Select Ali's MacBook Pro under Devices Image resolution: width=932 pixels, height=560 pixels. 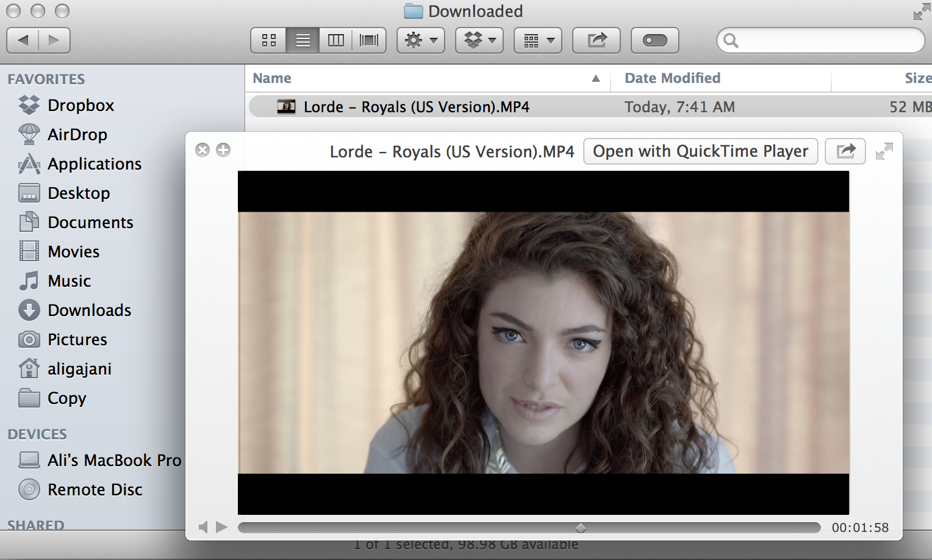tap(114, 461)
